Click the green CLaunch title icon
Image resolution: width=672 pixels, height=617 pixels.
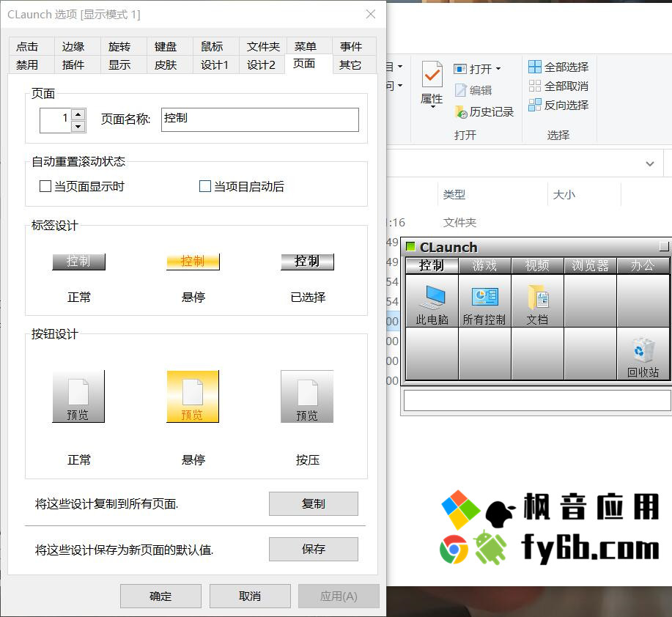(410, 247)
